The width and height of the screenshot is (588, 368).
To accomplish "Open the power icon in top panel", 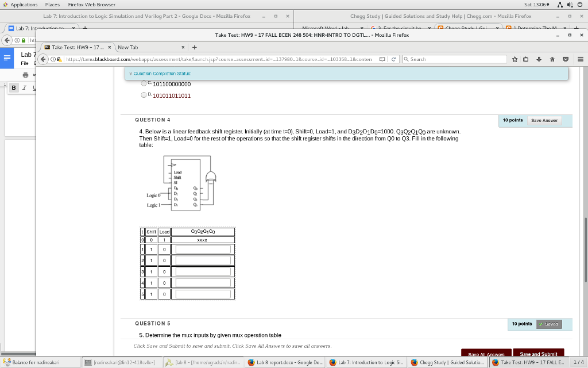I will tap(581, 5).
